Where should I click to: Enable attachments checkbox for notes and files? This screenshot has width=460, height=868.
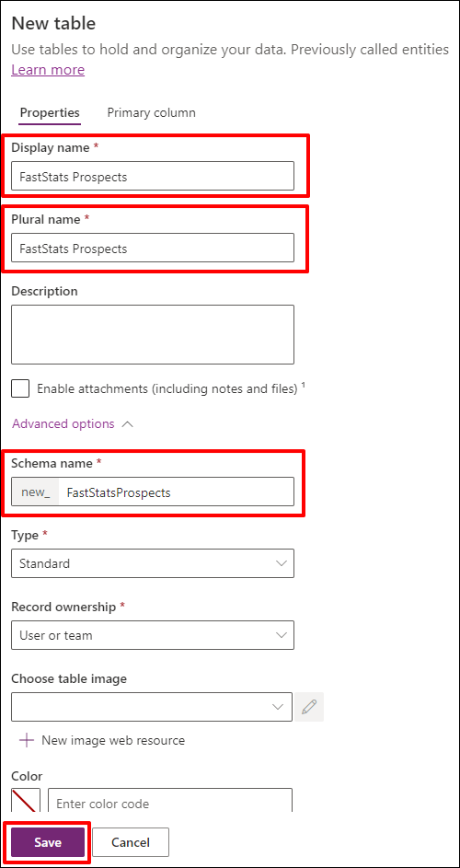20,388
